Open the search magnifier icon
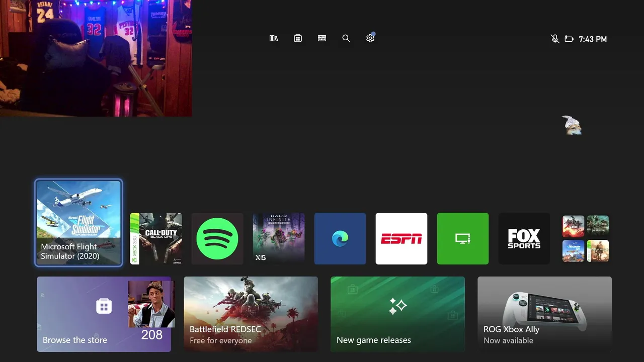 pos(346,38)
